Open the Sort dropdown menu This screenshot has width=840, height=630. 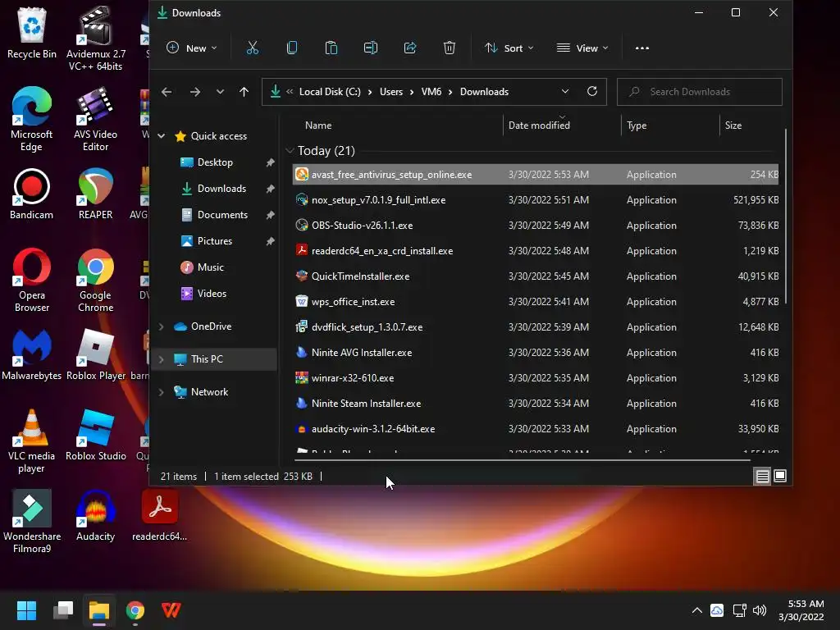click(x=509, y=48)
